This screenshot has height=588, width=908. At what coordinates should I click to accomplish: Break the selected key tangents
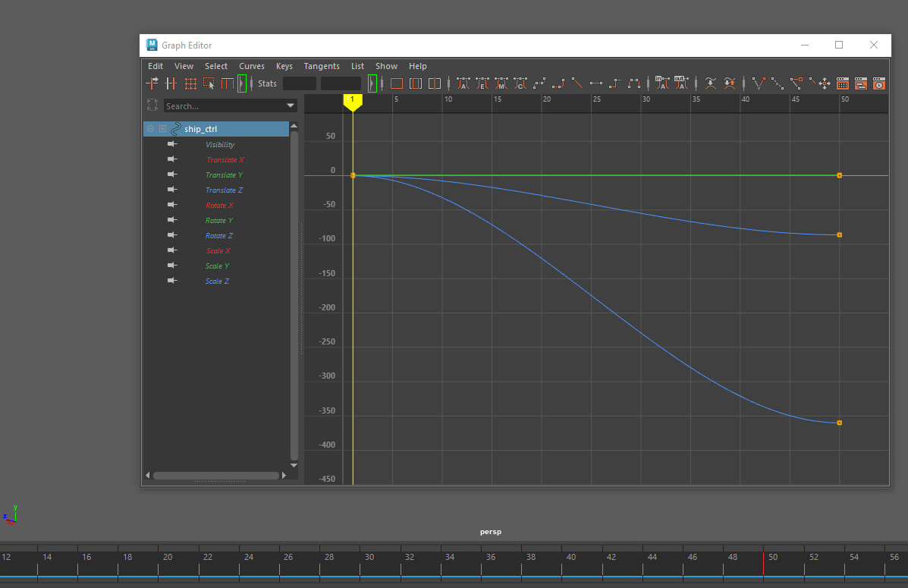tap(757, 83)
